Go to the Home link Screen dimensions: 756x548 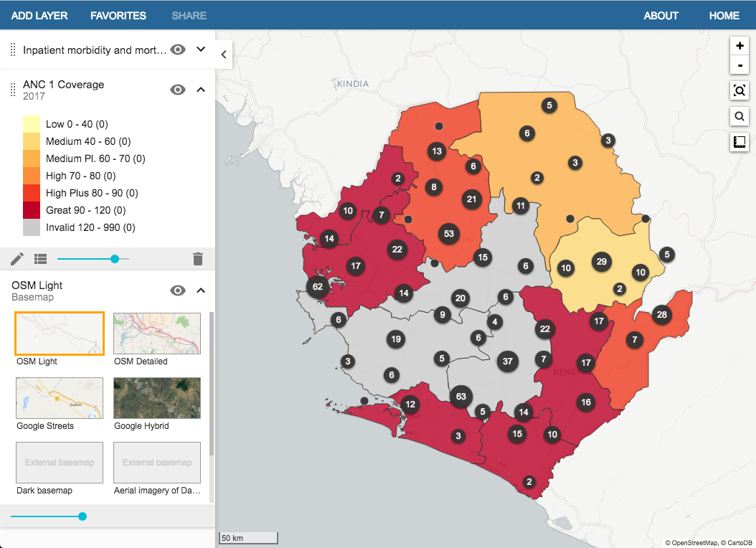(x=724, y=15)
